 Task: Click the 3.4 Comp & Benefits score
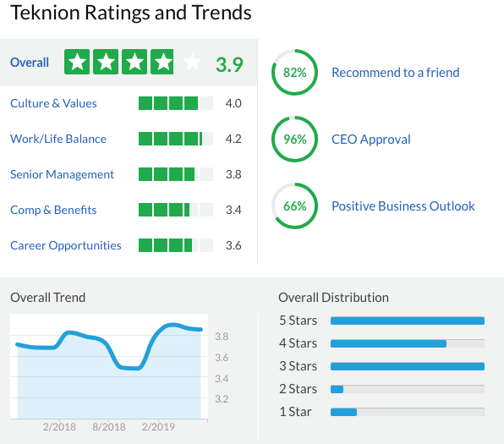click(x=233, y=210)
